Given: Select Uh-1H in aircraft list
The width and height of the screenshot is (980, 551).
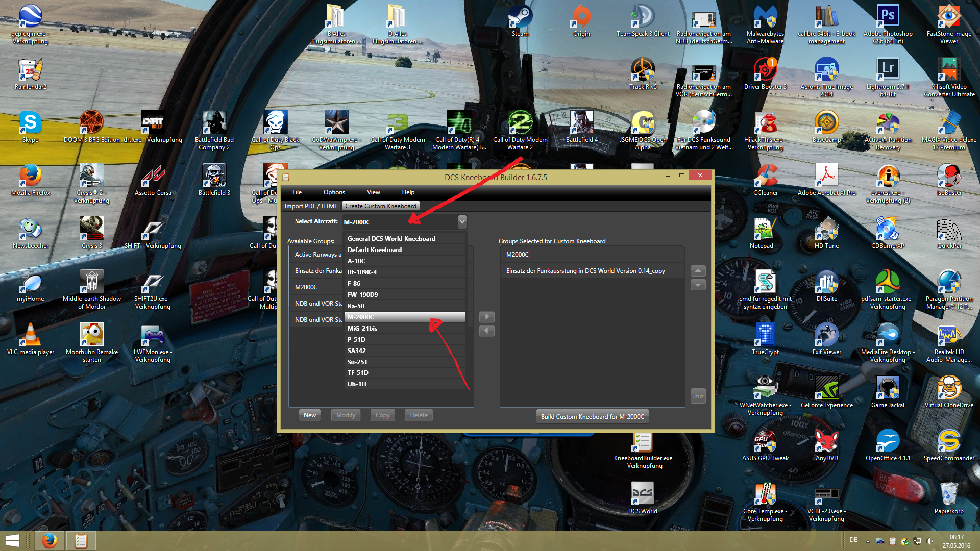Looking at the screenshot, I should (x=405, y=384).
